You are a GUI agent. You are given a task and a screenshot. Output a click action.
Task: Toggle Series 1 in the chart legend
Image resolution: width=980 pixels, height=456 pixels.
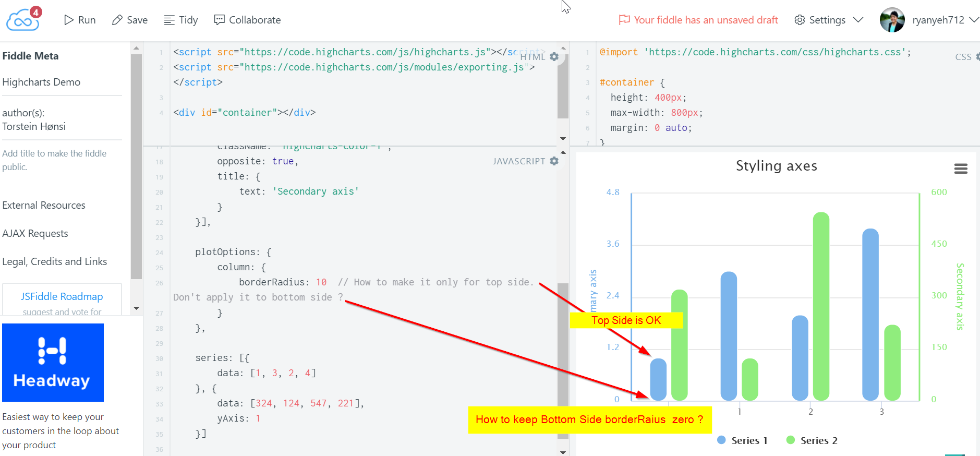pos(742,440)
